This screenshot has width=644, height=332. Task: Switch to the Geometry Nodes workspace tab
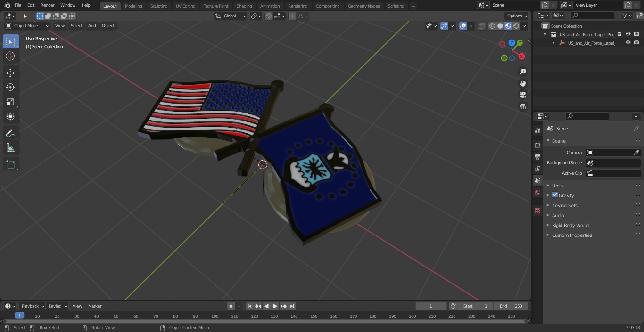(x=363, y=6)
